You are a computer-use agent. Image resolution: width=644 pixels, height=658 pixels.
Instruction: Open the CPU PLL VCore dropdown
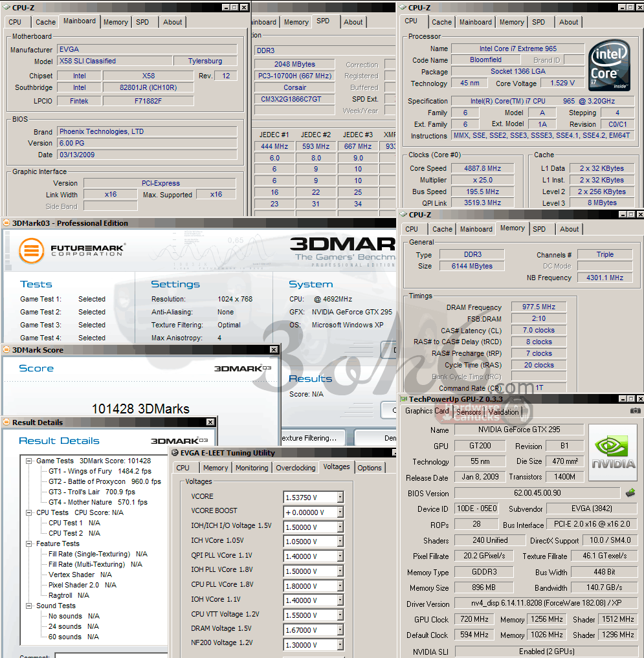click(340, 586)
